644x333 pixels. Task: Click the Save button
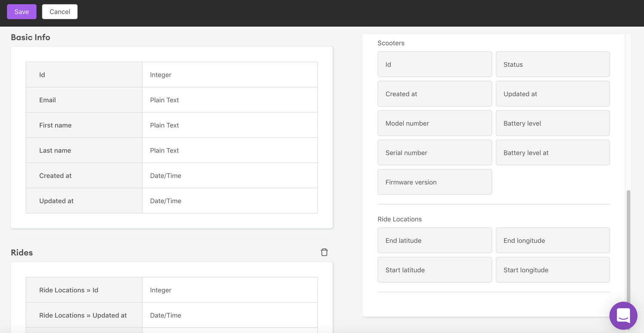[x=21, y=12]
